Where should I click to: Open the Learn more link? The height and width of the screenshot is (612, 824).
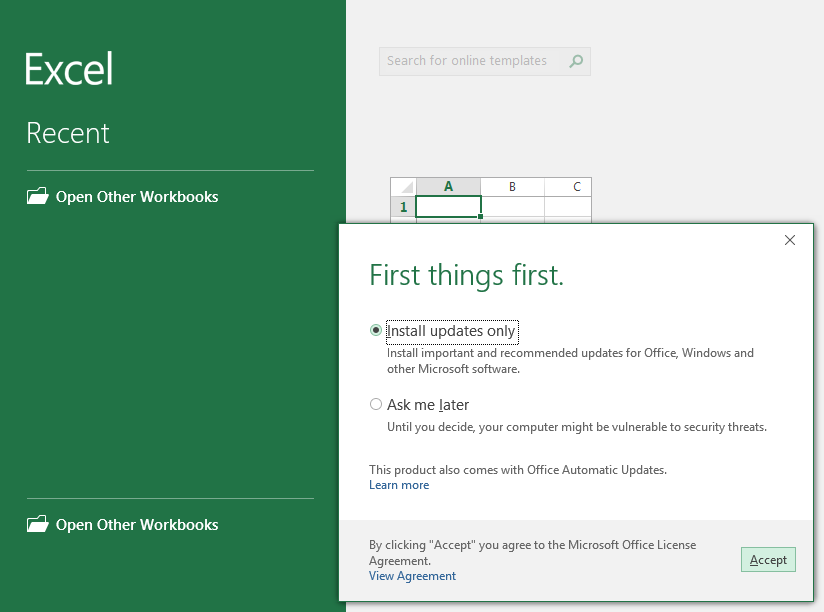[399, 485]
